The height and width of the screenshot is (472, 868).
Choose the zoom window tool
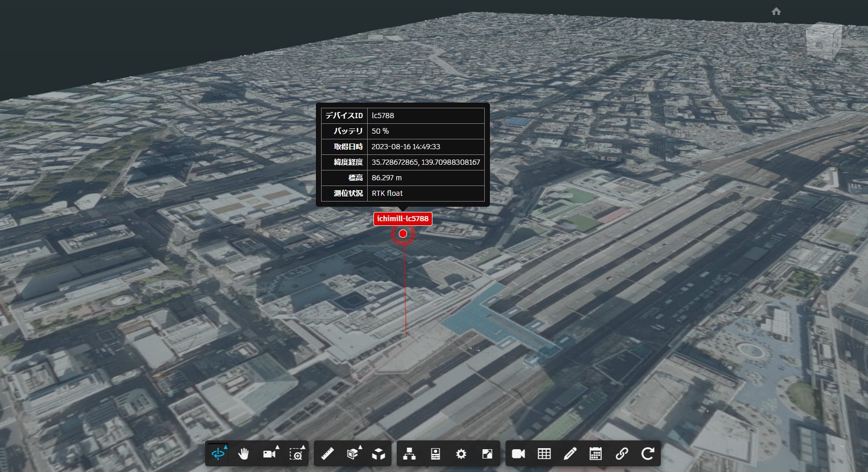296,454
